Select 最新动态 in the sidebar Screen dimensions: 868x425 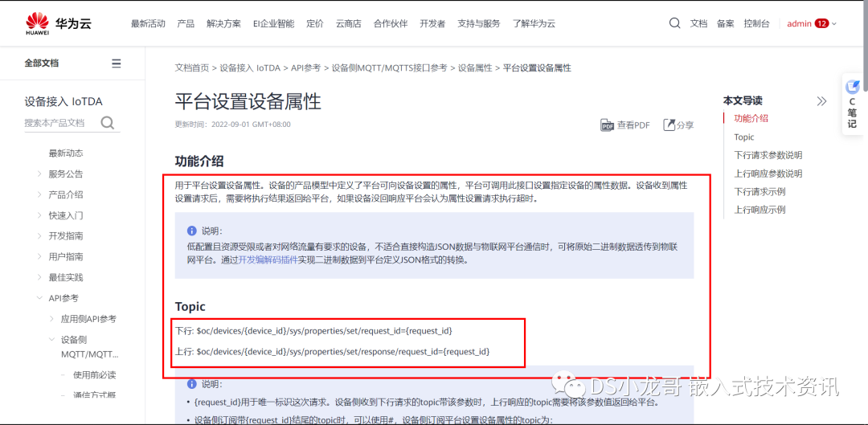click(x=66, y=153)
